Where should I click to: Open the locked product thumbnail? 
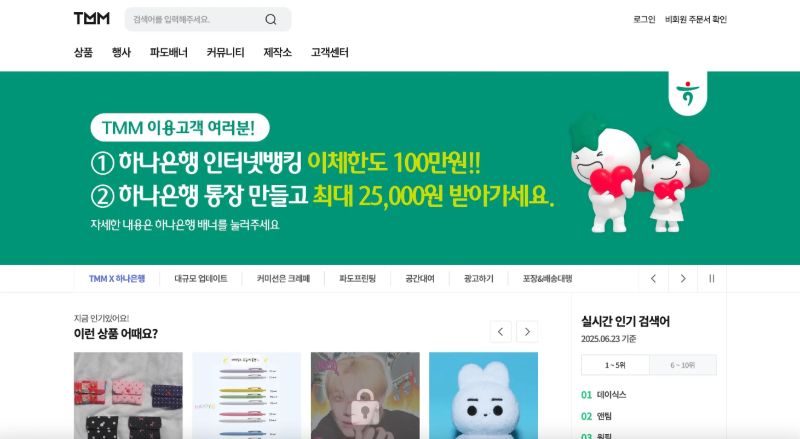tap(365, 396)
